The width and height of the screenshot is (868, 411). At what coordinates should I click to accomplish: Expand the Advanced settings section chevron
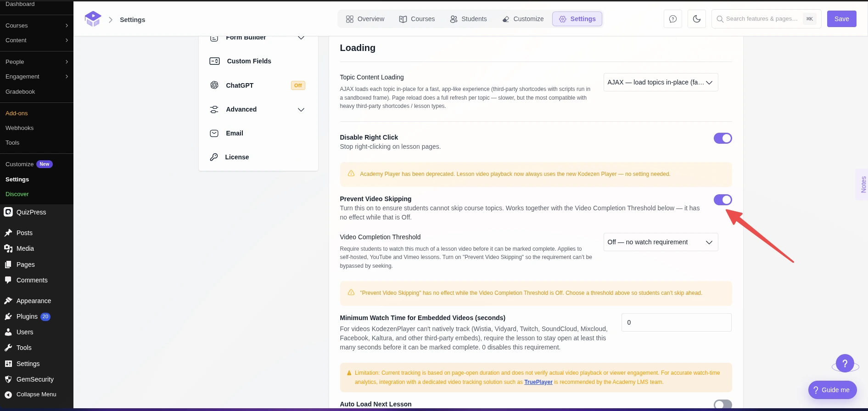[x=301, y=109]
